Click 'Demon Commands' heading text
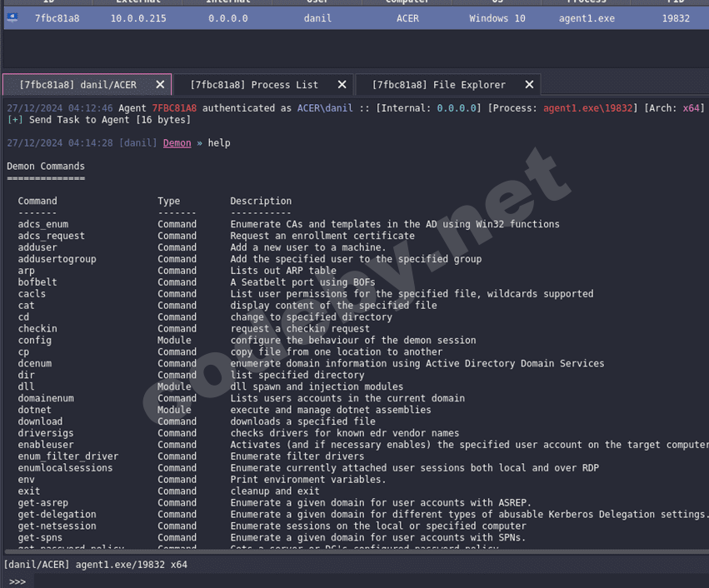 click(46, 167)
